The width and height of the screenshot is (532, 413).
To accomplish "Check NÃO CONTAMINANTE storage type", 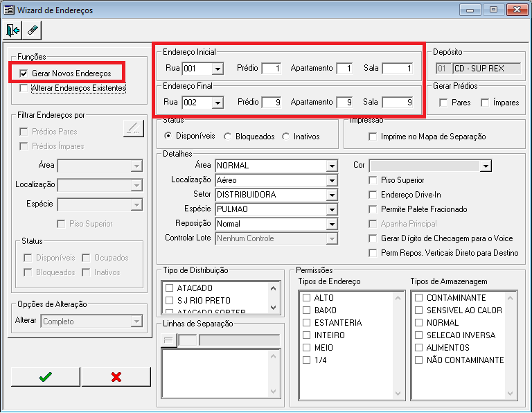I will click(418, 360).
